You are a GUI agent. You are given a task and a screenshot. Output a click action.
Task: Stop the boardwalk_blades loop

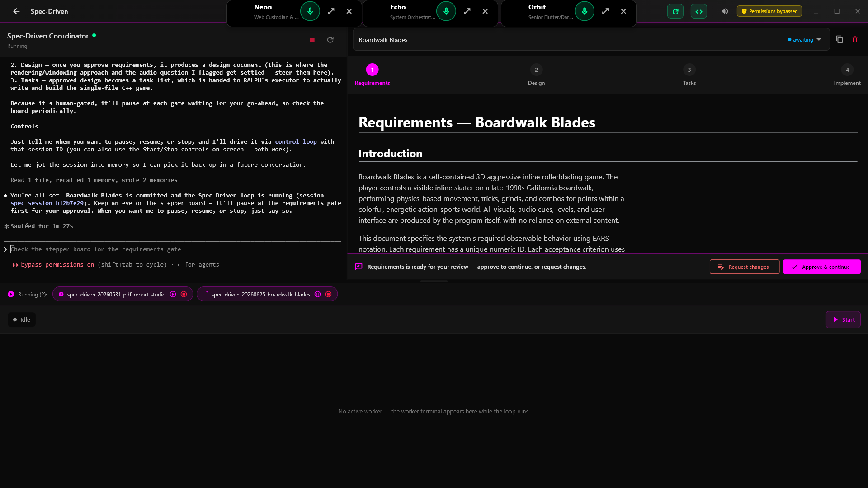coord(328,295)
